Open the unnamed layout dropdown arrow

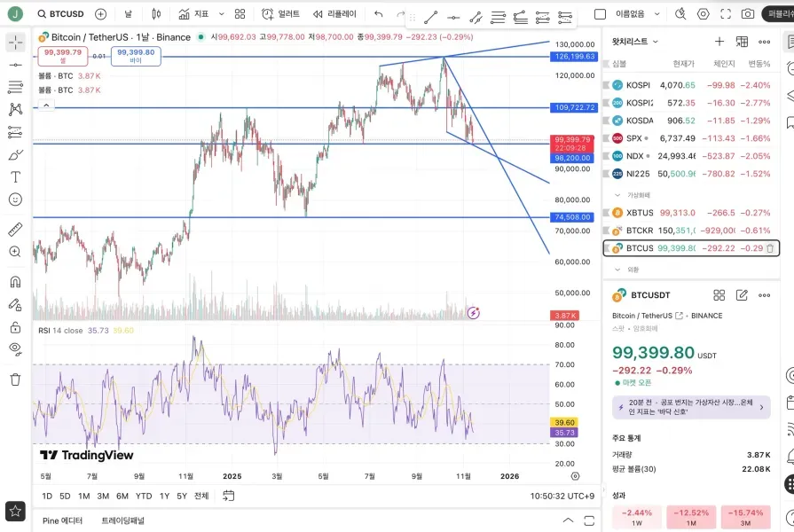[657, 14]
